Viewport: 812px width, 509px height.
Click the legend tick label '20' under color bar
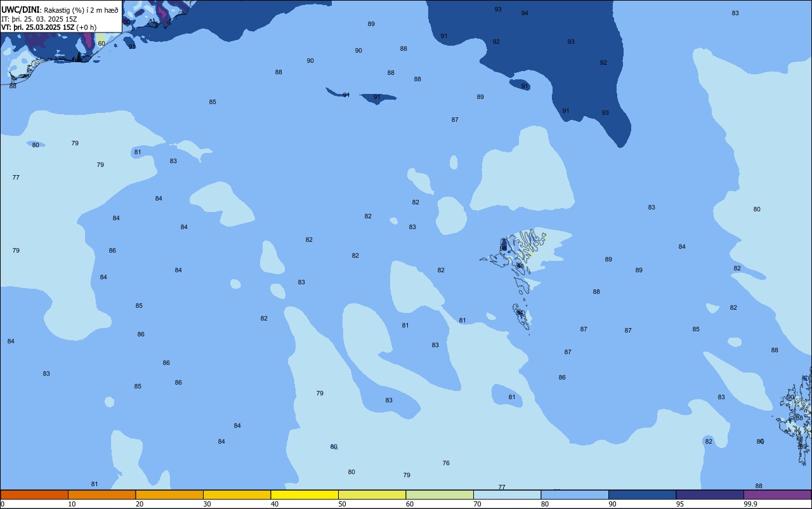(140, 504)
